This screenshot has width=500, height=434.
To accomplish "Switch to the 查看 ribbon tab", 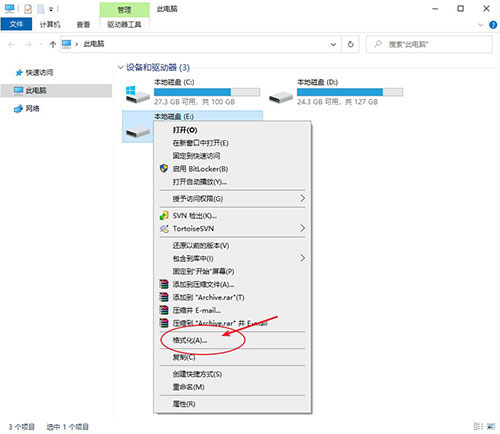I will pyautogui.click(x=83, y=24).
